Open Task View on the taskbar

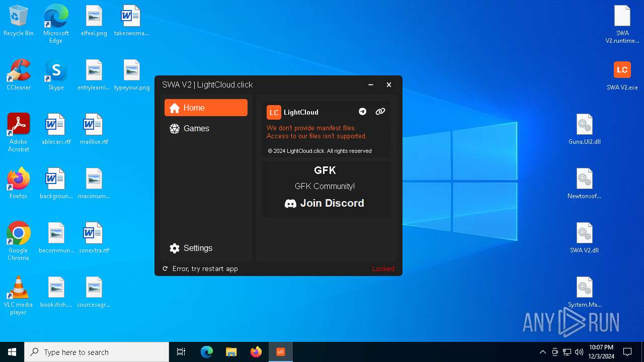(181, 352)
